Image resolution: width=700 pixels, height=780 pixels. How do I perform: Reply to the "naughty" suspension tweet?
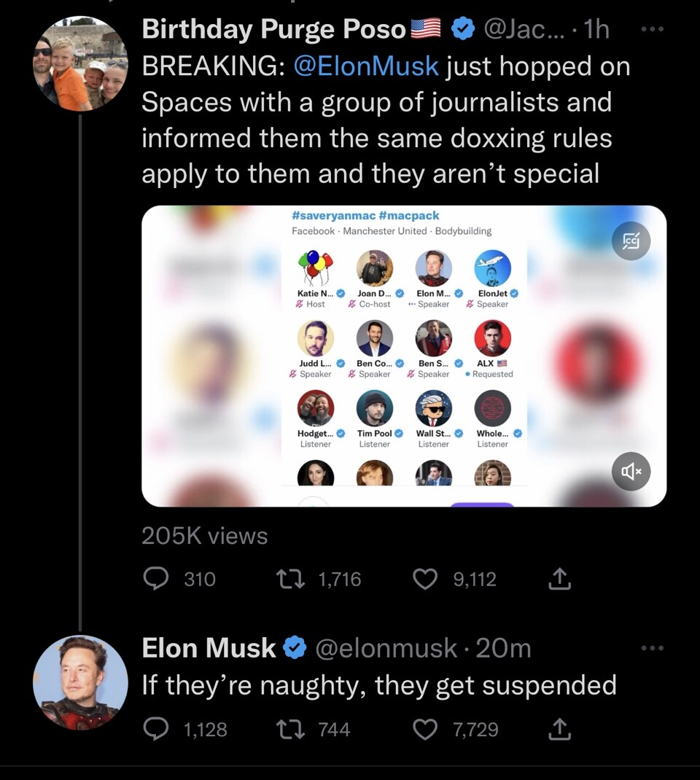pyautogui.click(x=155, y=729)
